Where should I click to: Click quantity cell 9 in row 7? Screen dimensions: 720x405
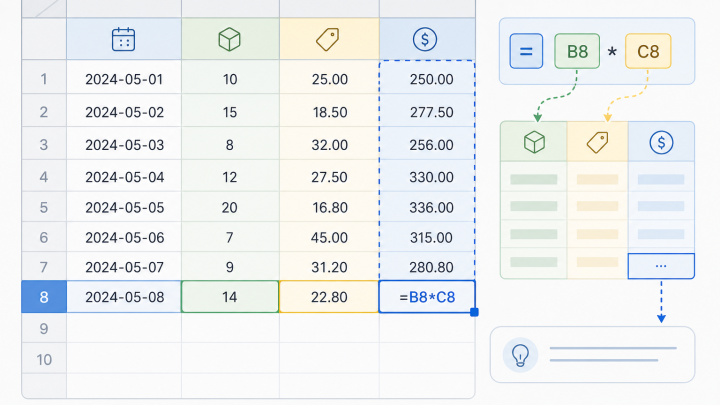[230, 267]
